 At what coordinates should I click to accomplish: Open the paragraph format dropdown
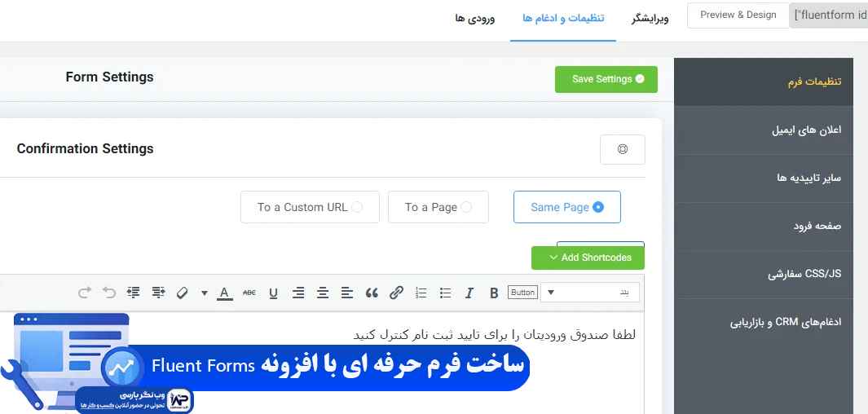(x=590, y=293)
